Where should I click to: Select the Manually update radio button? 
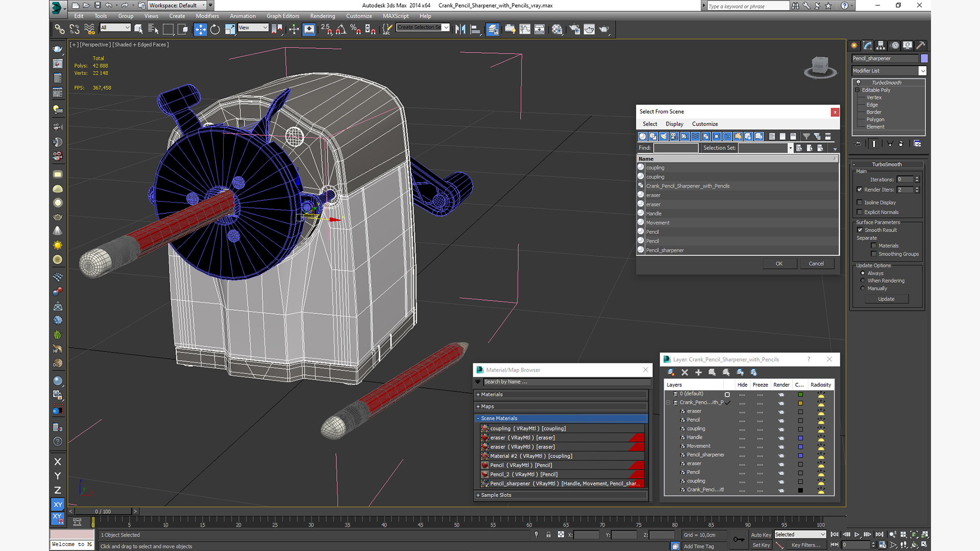[863, 288]
